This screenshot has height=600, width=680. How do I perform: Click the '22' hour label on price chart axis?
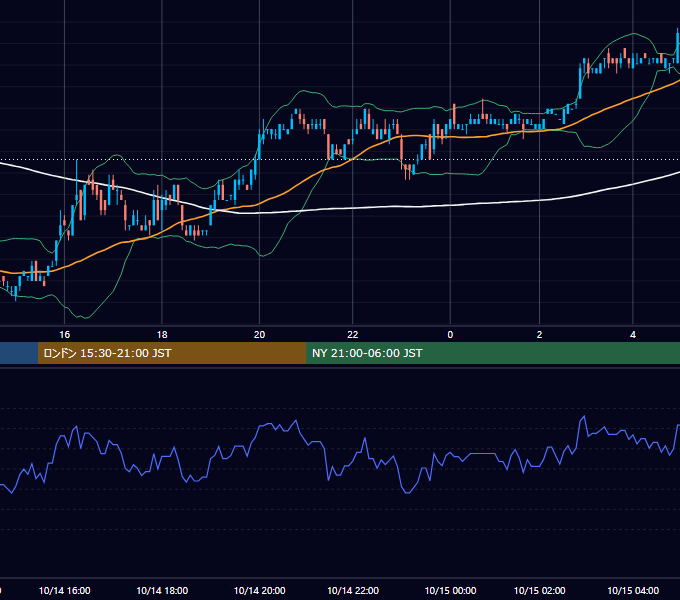353,335
